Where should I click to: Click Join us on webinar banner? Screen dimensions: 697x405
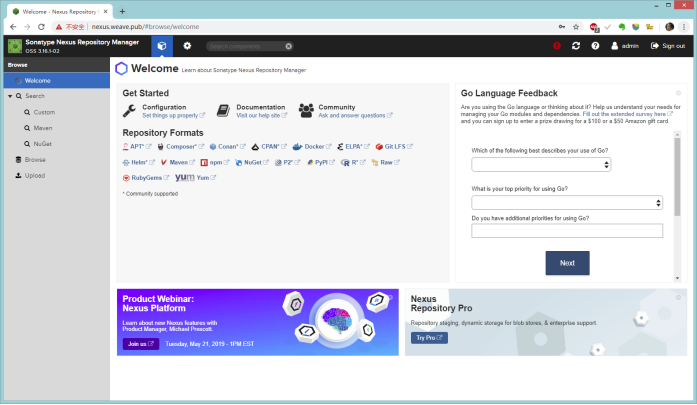[140, 344]
